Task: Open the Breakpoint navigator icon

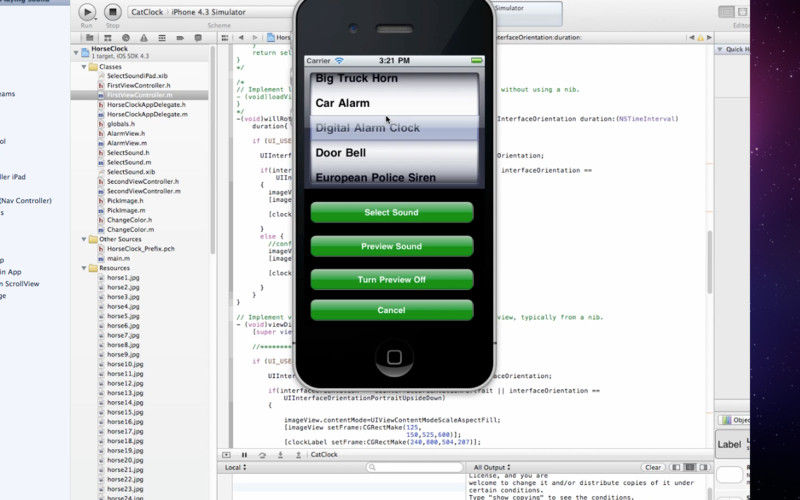Action: point(180,38)
